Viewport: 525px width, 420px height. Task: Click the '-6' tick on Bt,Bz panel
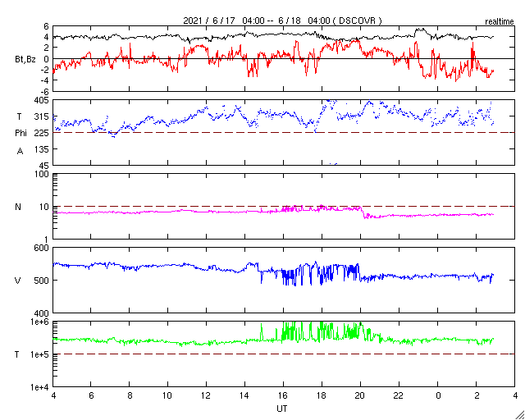coord(45,91)
